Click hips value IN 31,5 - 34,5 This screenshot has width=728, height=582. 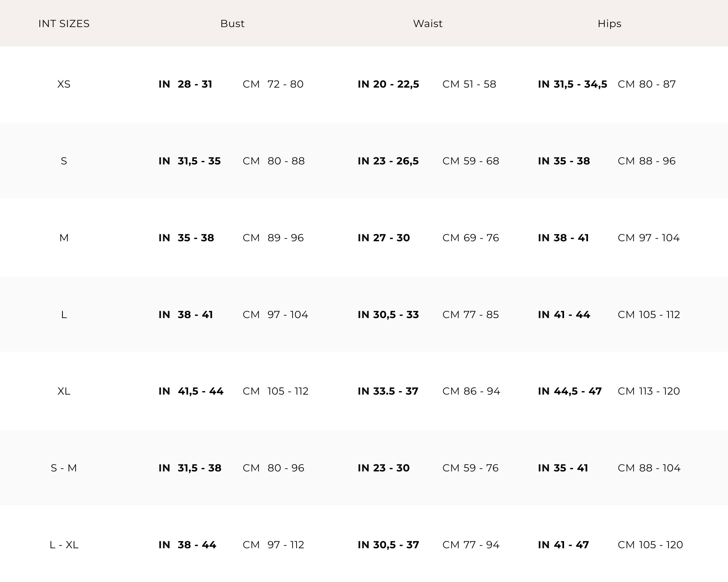(x=572, y=84)
